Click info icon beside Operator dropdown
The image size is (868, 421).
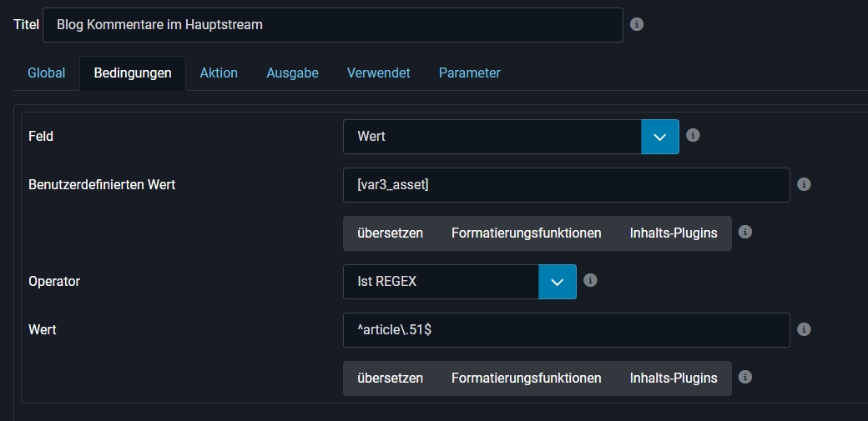590,281
